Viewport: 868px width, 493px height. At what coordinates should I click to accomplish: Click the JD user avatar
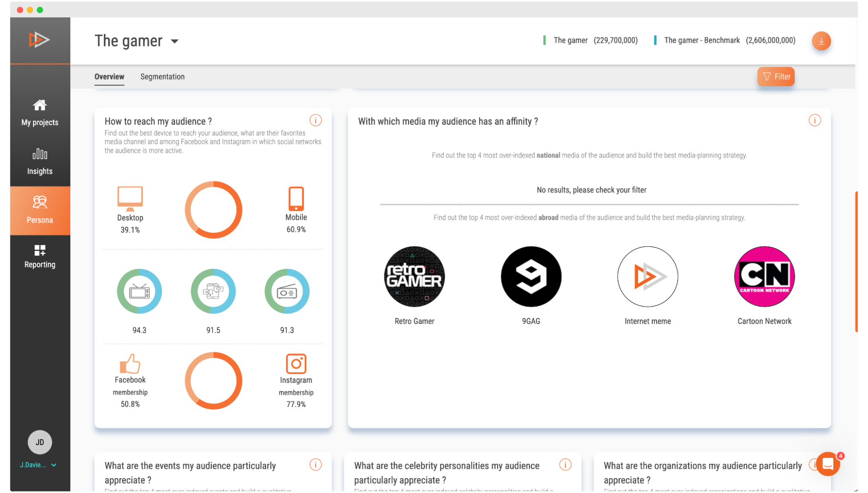coord(40,442)
